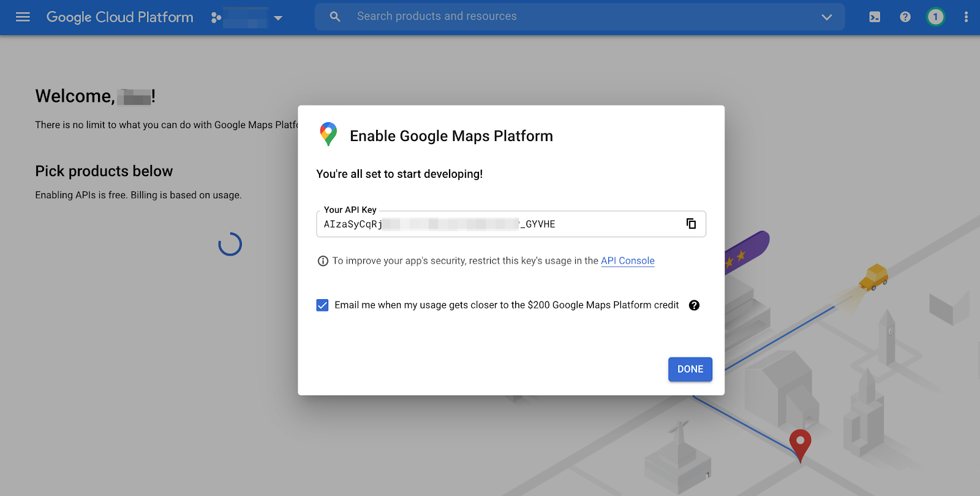Open the Help menu in the header
Image resolution: width=980 pixels, height=496 pixels.
click(905, 17)
